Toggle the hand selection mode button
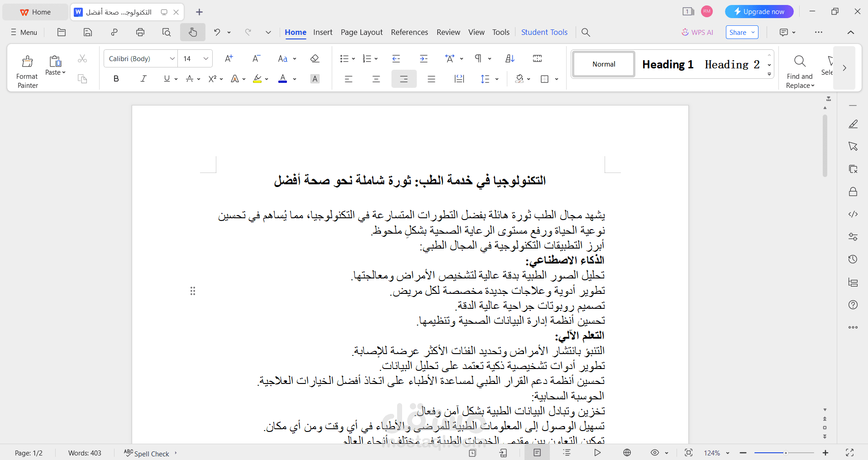 [193, 32]
